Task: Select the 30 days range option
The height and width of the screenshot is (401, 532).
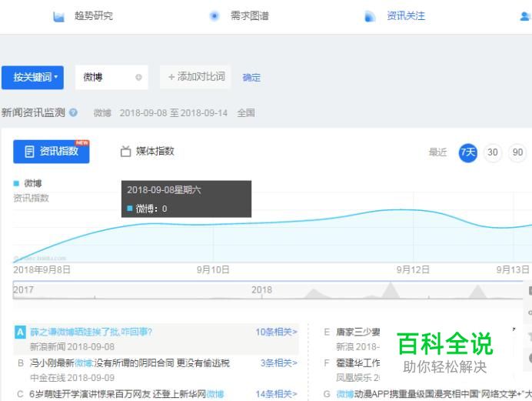Action: click(493, 152)
